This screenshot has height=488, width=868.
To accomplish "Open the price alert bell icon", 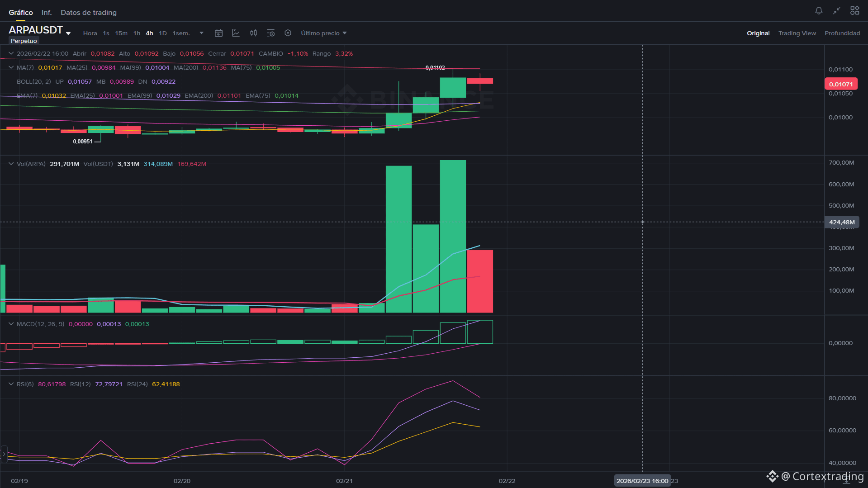I will click(819, 10).
